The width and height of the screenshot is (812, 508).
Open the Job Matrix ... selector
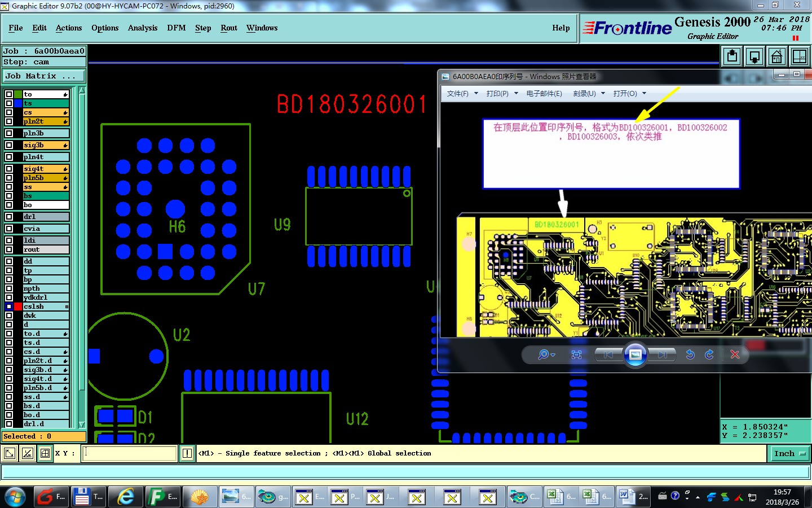click(44, 76)
